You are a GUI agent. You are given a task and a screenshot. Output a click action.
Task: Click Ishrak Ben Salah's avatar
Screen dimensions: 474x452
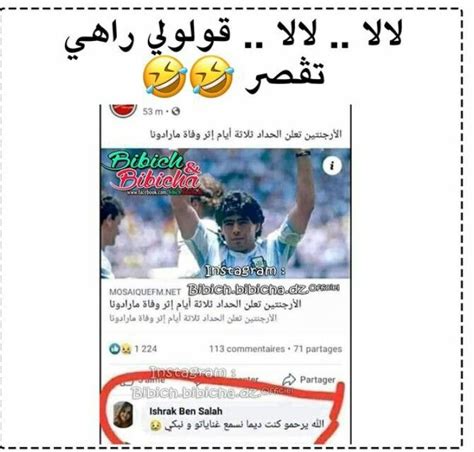point(123,414)
